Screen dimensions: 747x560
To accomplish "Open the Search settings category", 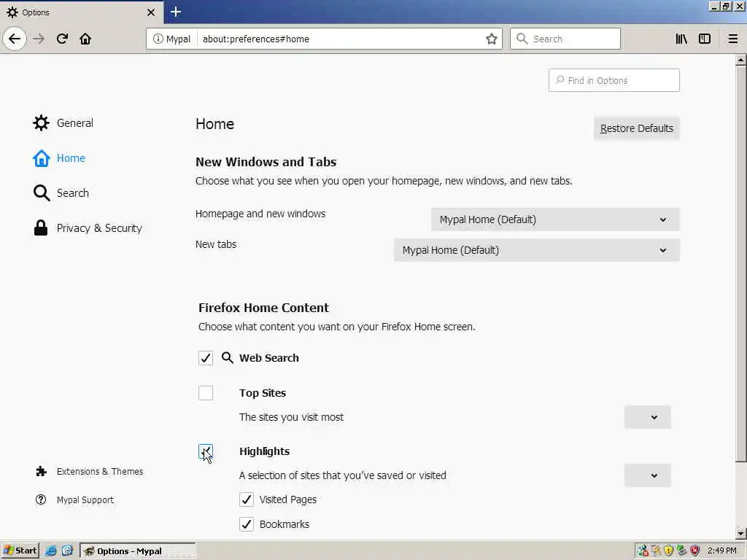I will click(x=61, y=192).
